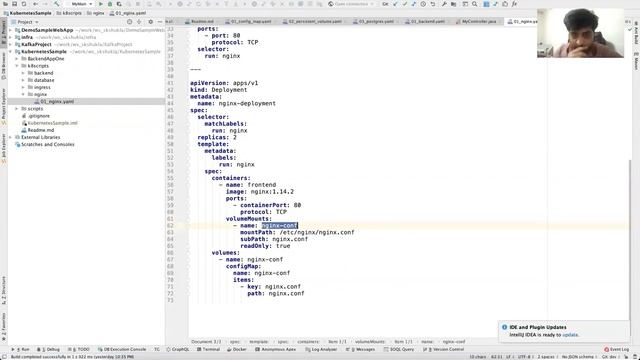
Task: Run with coverage icon in toolbar
Action: coord(119,4)
